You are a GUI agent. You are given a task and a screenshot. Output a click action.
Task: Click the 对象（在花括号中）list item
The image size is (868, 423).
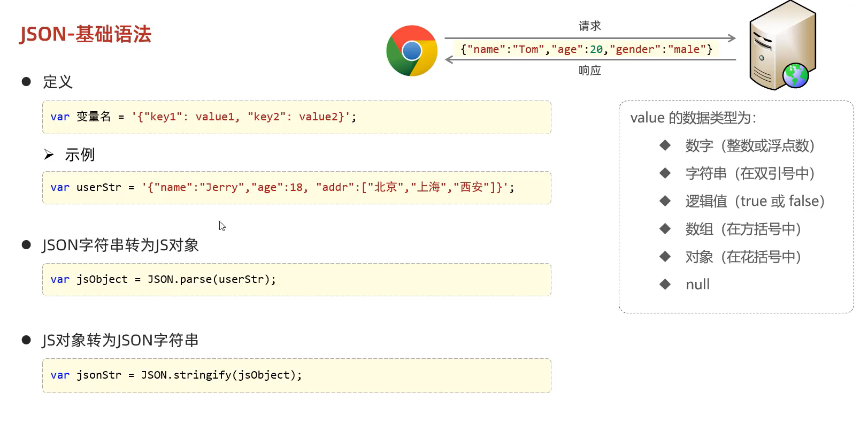(743, 257)
